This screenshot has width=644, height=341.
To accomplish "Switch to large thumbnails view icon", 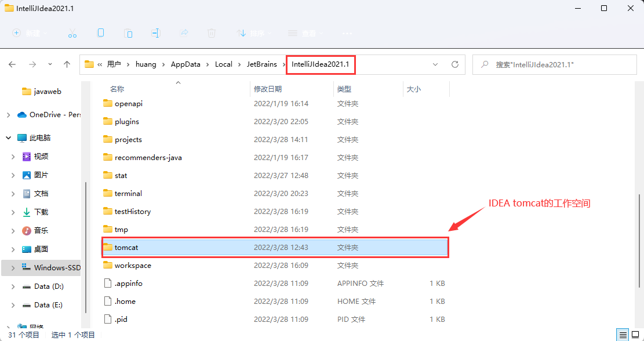I will [635, 335].
